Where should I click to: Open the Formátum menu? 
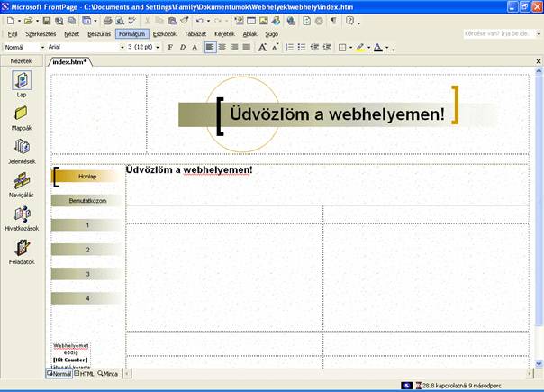(131, 33)
